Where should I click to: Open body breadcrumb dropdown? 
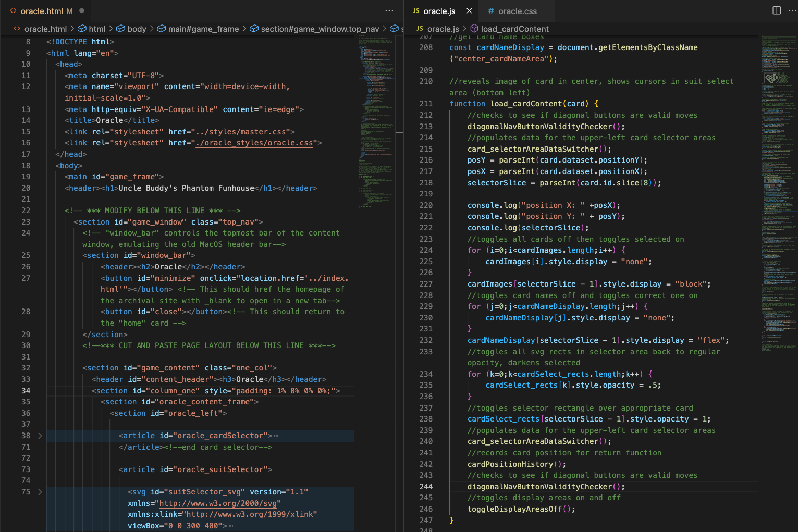click(137, 29)
